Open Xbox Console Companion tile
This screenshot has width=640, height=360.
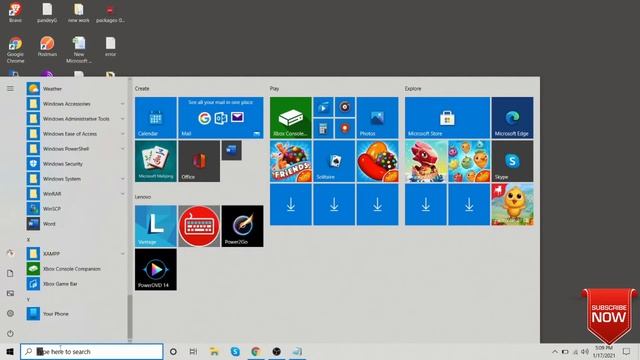(x=291, y=118)
